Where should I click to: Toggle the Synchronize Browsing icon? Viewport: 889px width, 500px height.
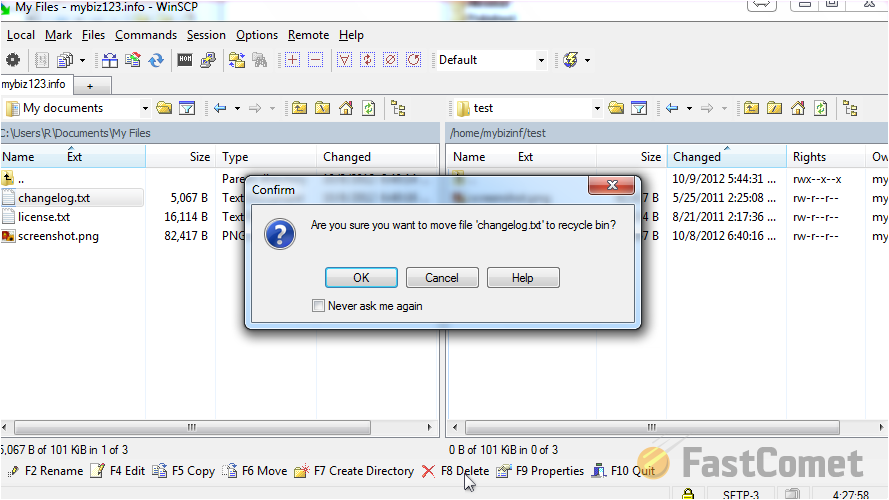(x=237, y=60)
